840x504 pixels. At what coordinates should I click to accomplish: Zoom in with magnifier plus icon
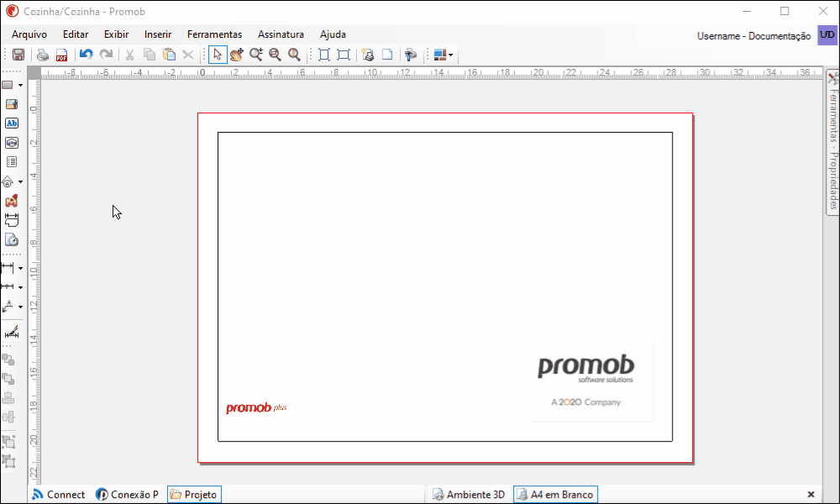click(x=256, y=55)
